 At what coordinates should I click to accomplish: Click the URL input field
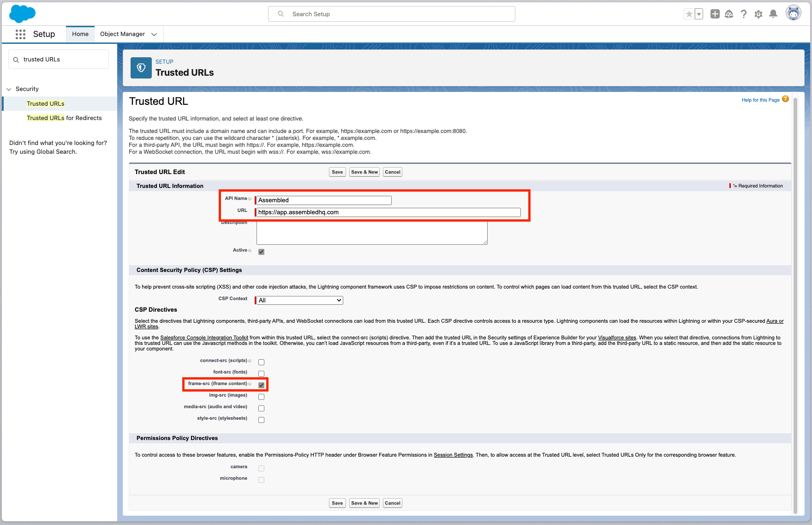click(x=388, y=212)
